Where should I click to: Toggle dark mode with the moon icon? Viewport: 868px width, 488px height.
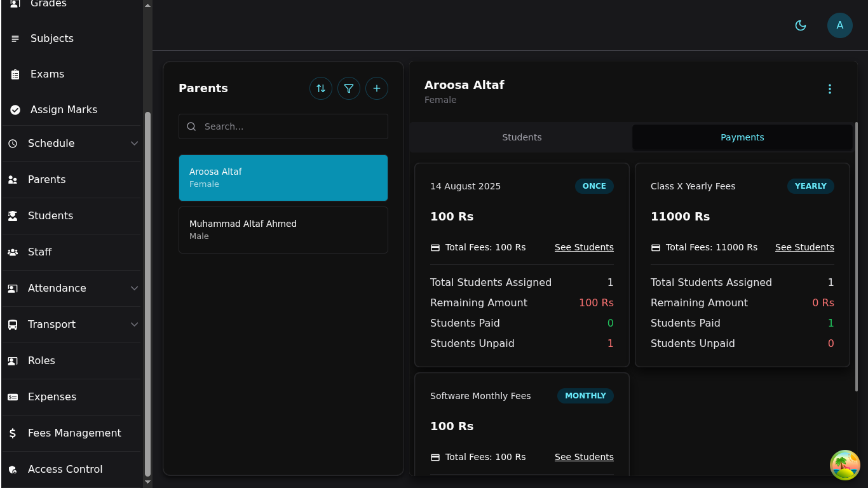click(x=801, y=25)
